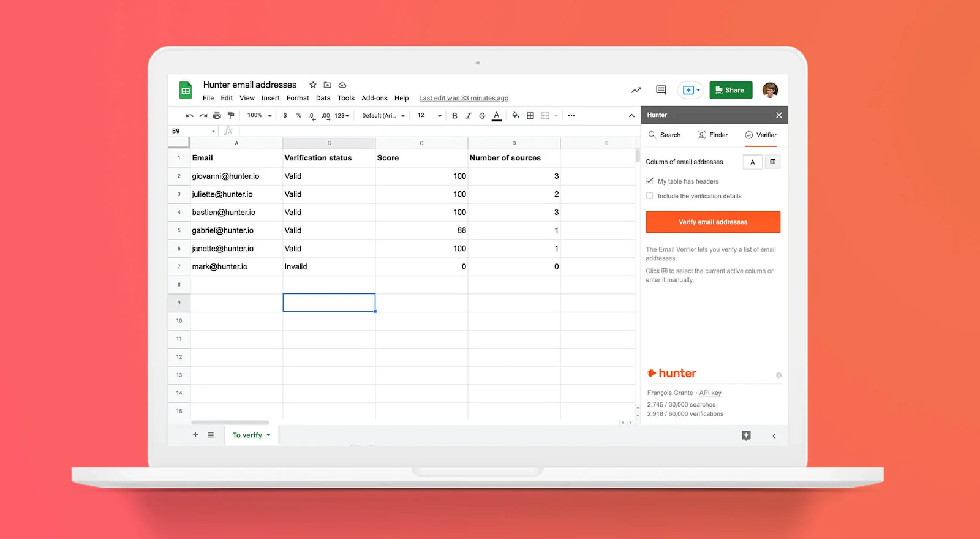This screenshot has height=539, width=980.
Task: Open the activity dashboard trend icon
Action: click(x=636, y=90)
